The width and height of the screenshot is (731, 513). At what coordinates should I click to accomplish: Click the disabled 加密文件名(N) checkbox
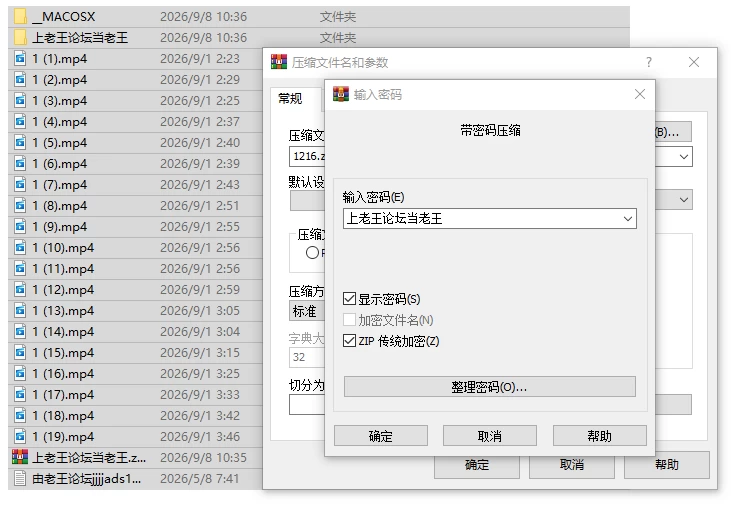point(349,320)
